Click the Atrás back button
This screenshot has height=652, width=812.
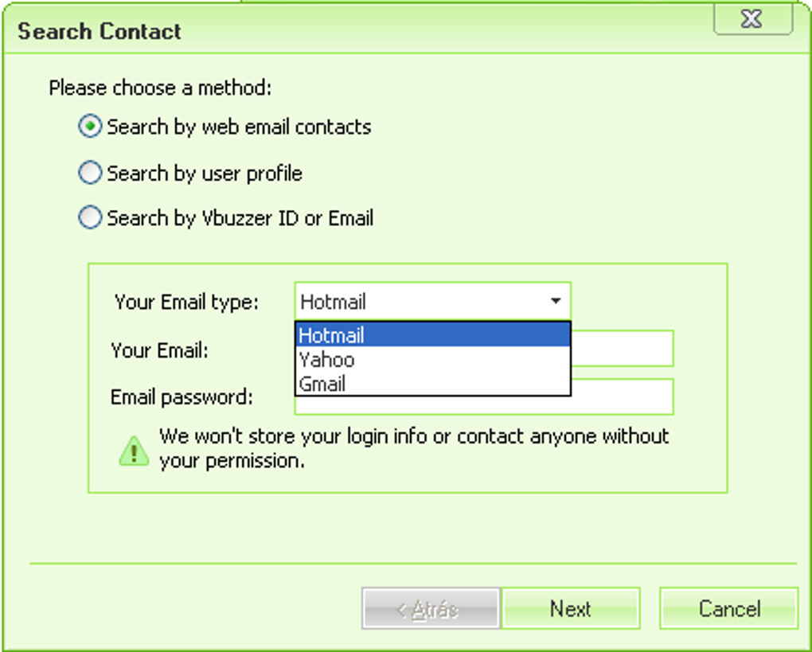pyautogui.click(x=431, y=609)
